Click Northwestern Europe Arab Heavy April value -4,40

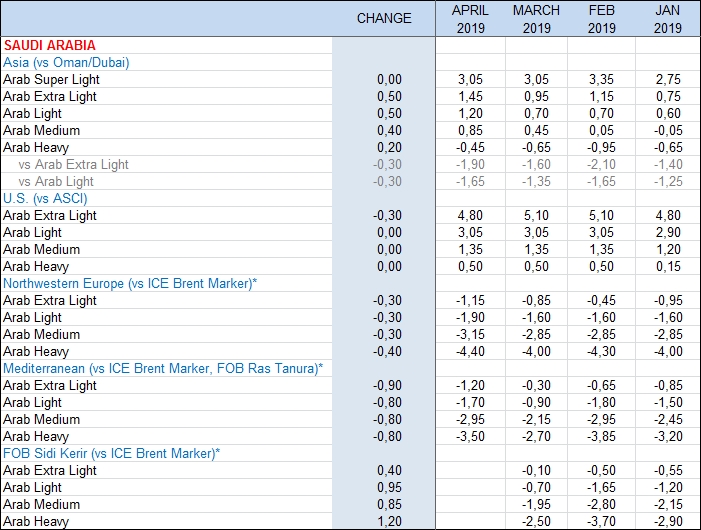pos(469,351)
